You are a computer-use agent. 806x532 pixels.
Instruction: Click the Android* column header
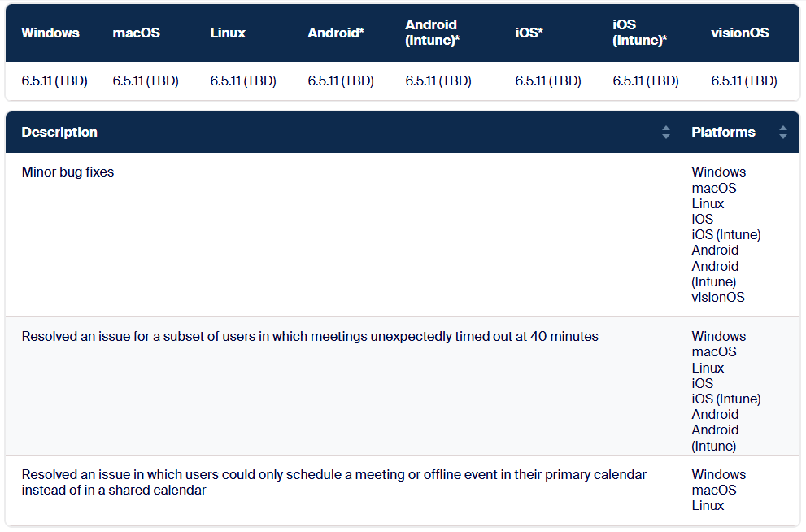click(336, 33)
